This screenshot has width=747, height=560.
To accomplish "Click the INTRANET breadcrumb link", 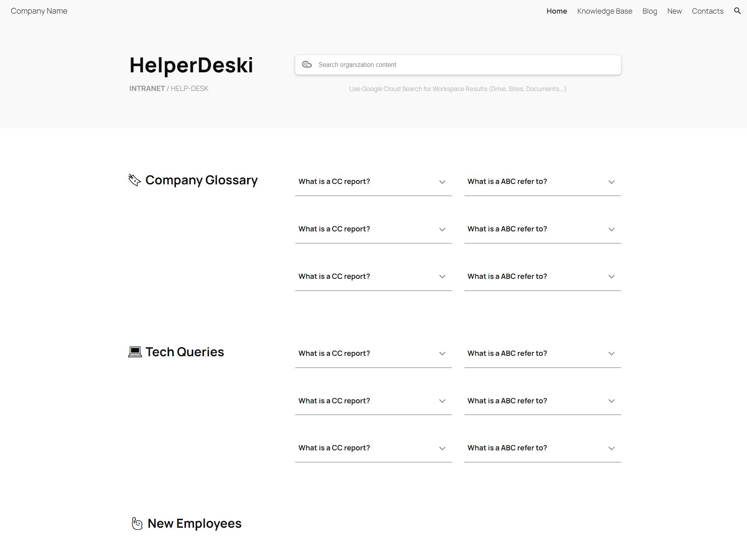I will (147, 89).
